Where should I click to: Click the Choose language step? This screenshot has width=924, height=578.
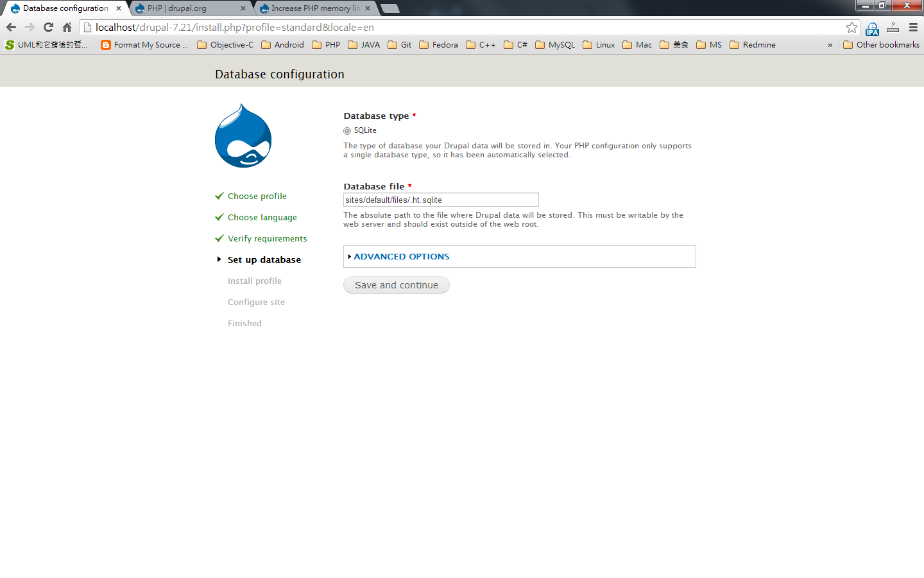(x=262, y=217)
